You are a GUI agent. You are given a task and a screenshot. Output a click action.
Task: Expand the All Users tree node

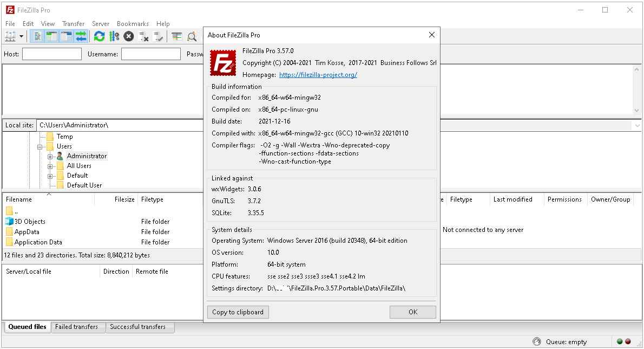coord(50,166)
